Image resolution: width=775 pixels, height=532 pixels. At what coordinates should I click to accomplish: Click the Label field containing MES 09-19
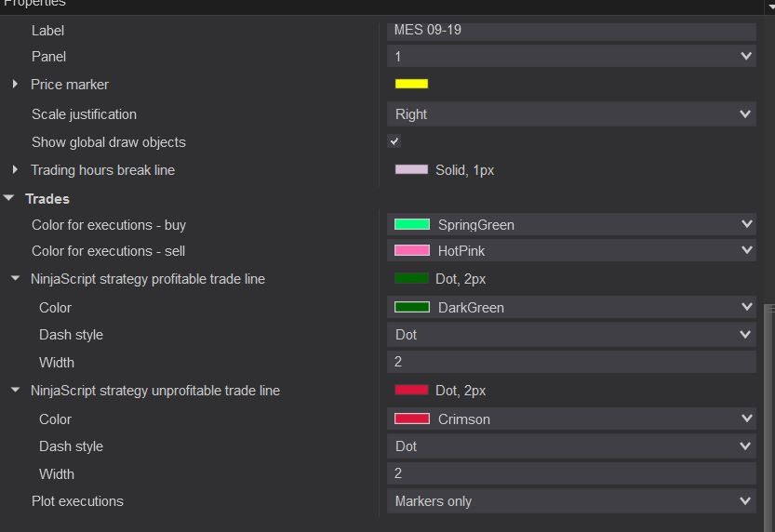tap(571, 30)
